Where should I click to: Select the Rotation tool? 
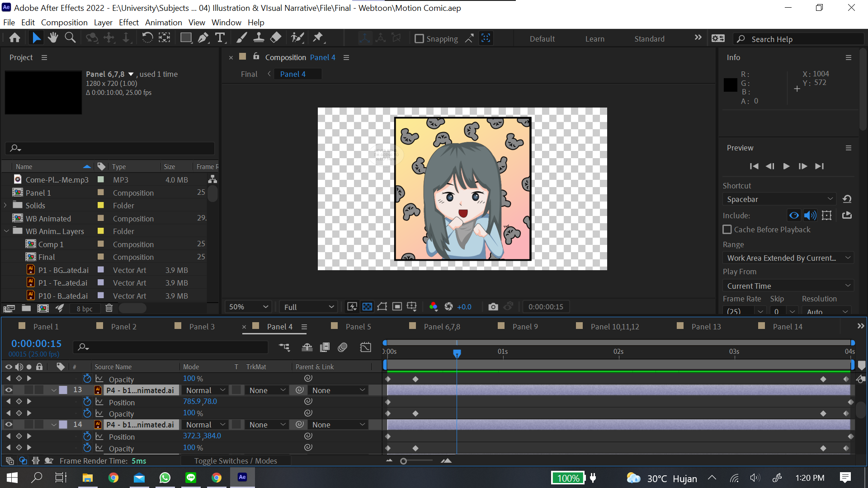147,38
